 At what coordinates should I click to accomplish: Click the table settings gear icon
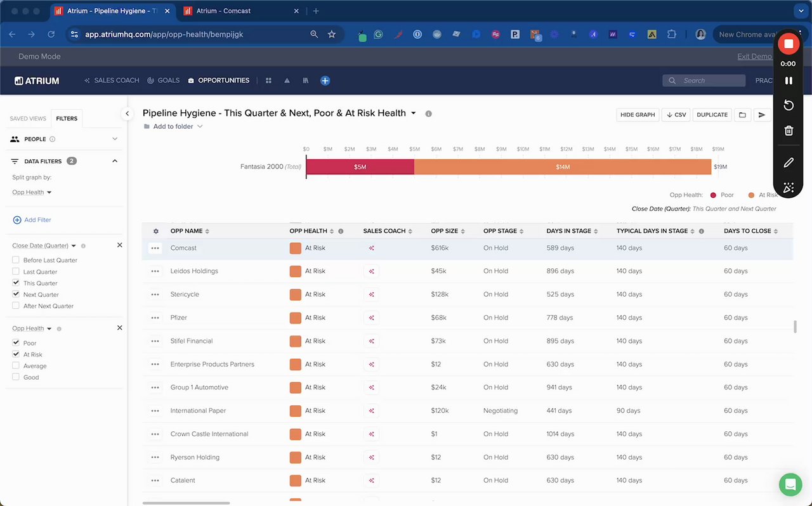coord(156,231)
